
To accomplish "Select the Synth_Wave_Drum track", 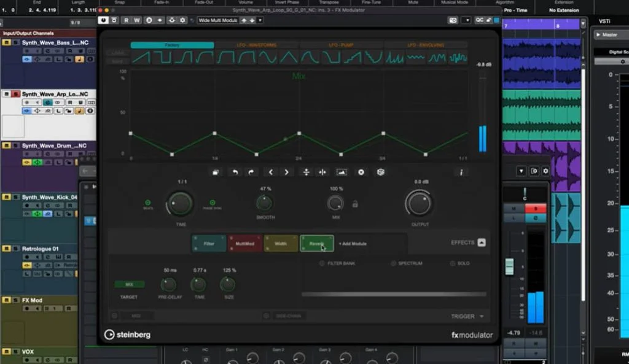I will point(54,145).
